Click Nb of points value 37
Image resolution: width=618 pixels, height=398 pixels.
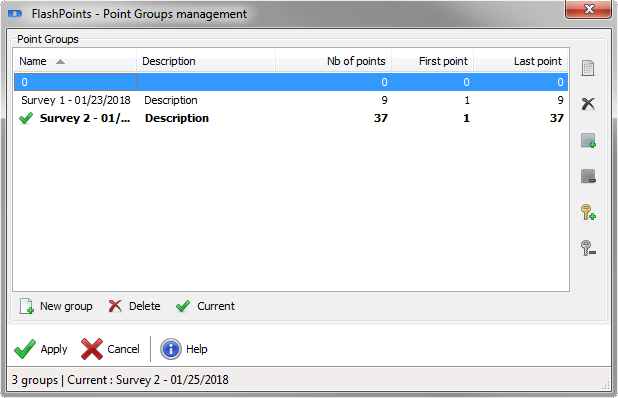point(380,118)
